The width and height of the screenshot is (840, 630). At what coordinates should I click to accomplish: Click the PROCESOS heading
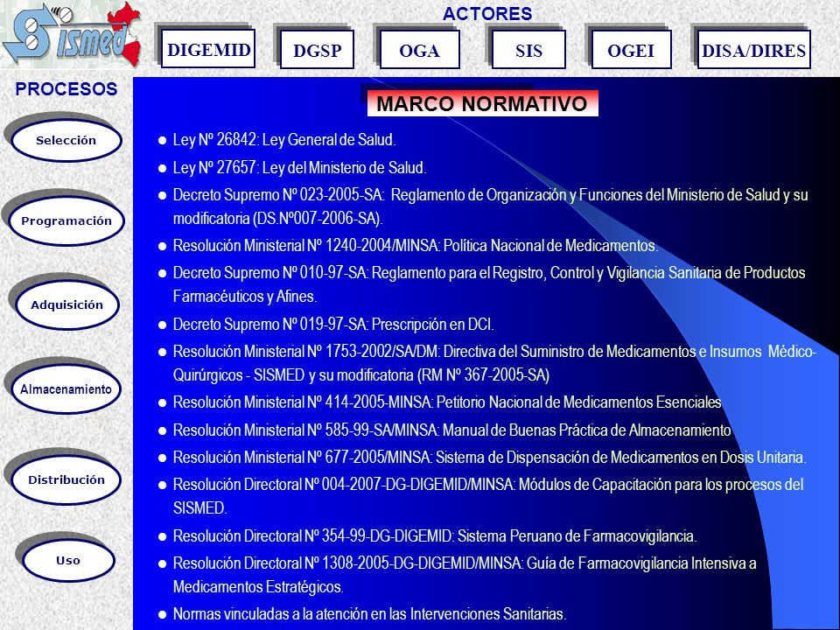pos(66,89)
